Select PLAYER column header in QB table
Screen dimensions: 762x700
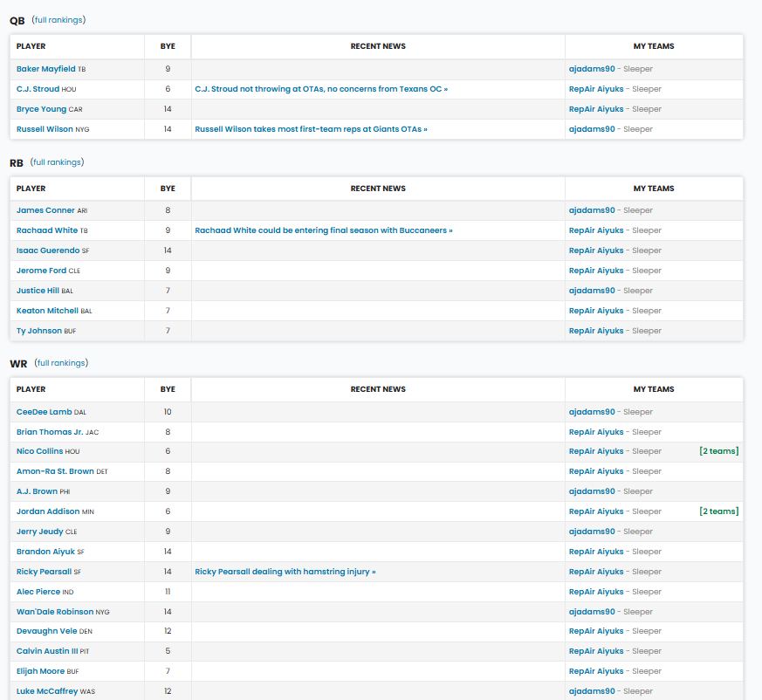[x=31, y=46]
